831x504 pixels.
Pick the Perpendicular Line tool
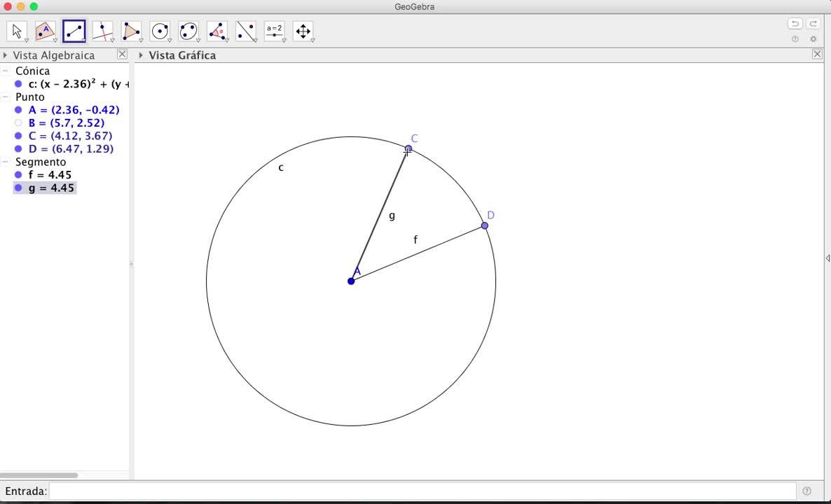click(x=102, y=31)
